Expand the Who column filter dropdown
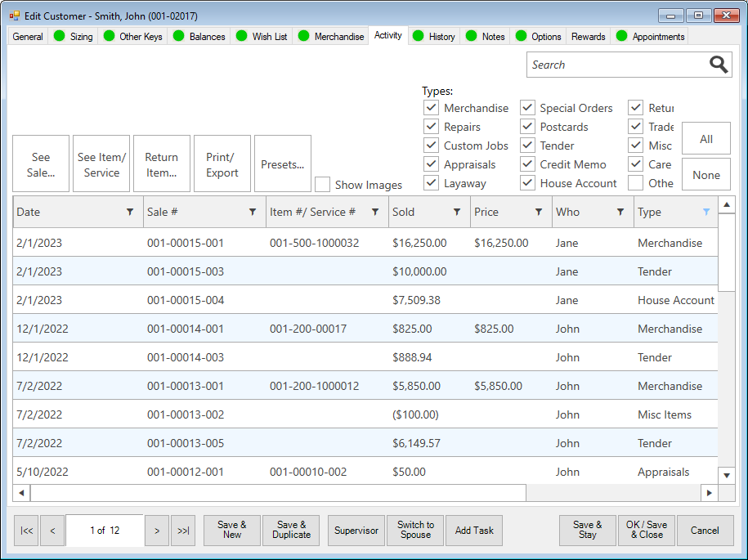This screenshot has height=560, width=748. coord(620,213)
